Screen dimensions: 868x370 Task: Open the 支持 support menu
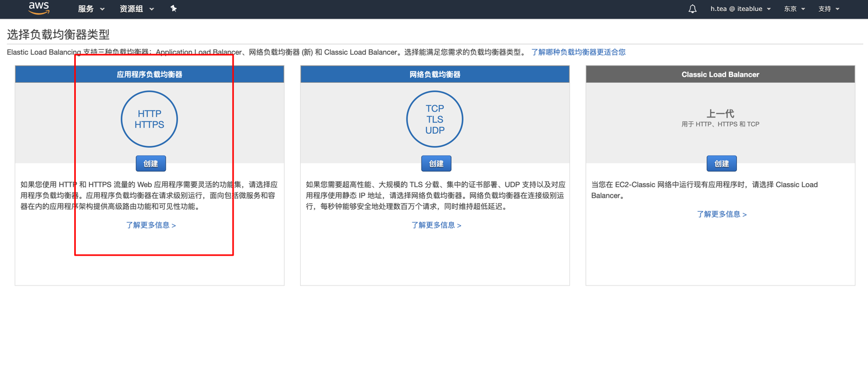[x=828, y=9]
